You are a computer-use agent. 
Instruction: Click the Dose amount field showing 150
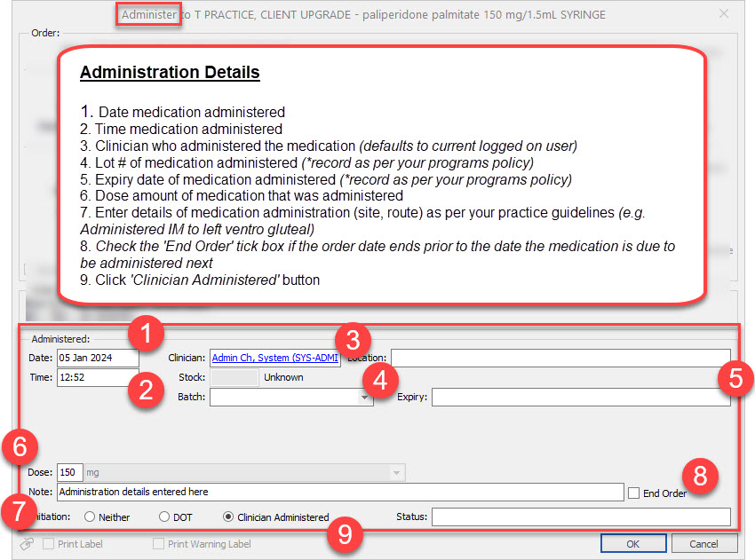(x=70, y=472)
